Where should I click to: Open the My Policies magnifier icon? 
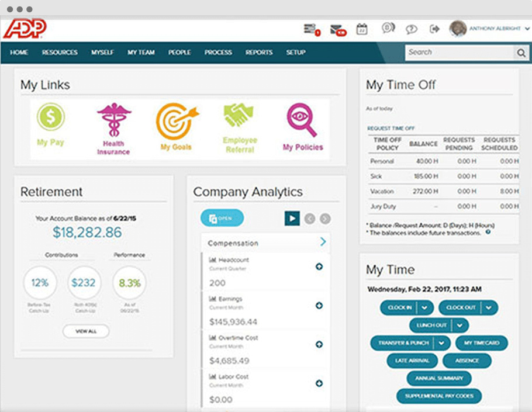coord(303,120)
